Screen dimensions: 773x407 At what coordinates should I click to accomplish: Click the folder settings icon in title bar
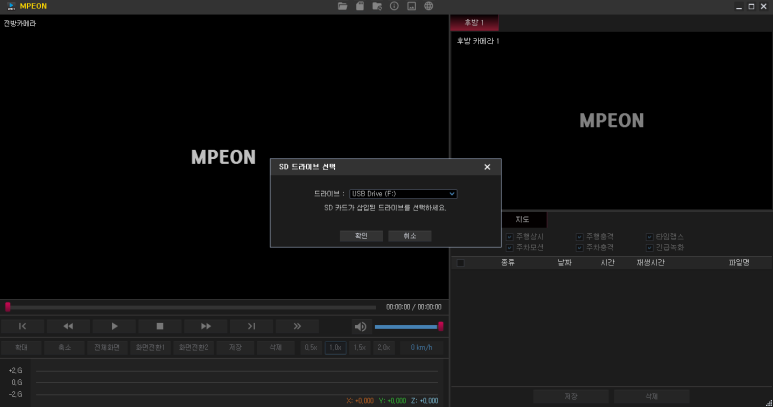[377, 6]
